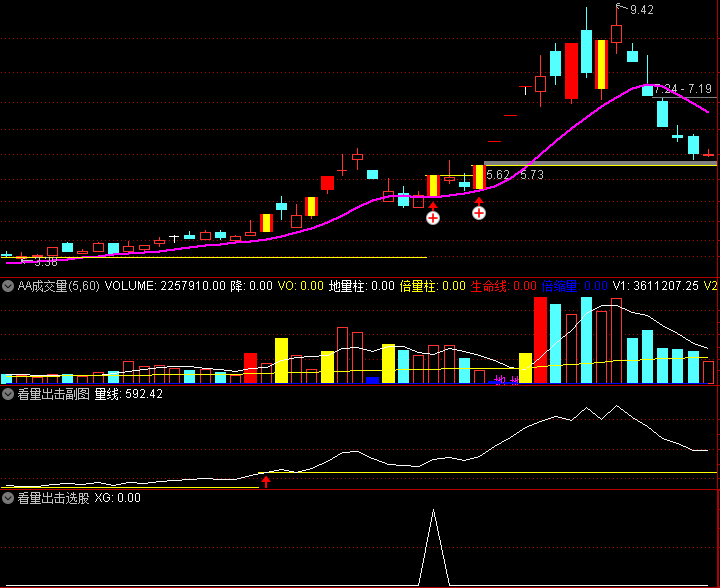Click the yellow 倍量柱: 0.00 label

pyautogui.click(x=433, y=286)
